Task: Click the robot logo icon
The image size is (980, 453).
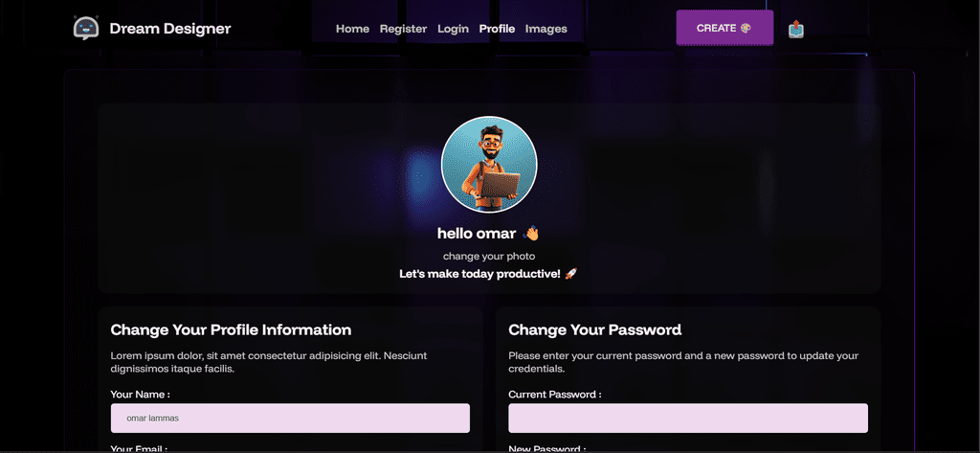Action: pyautogui.click(x=86, y=28)
